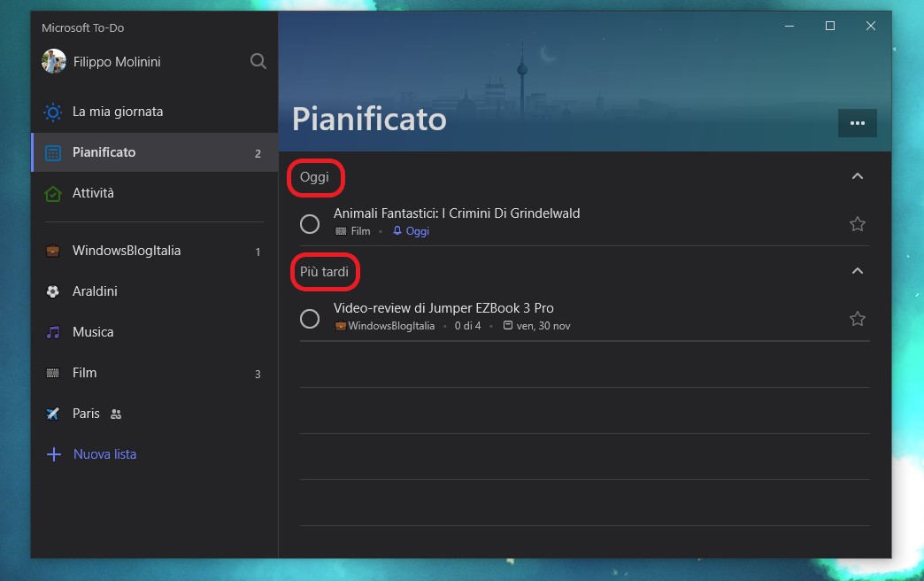Click the Film tag under Animali Fantastici
The height and width of the screenshot is (581, 924).
point(352,231)
